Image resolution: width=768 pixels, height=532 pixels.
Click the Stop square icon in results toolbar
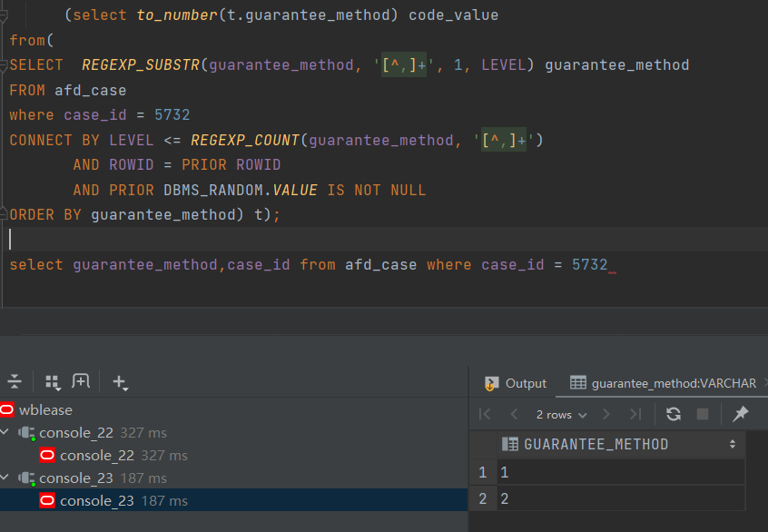pyautogui.click(x=702, y=414)
